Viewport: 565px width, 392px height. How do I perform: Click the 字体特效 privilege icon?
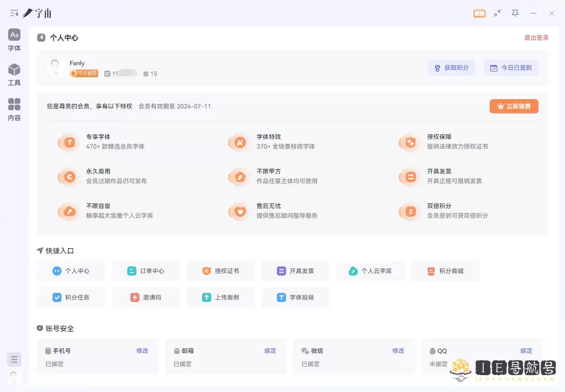coord(239,142)
